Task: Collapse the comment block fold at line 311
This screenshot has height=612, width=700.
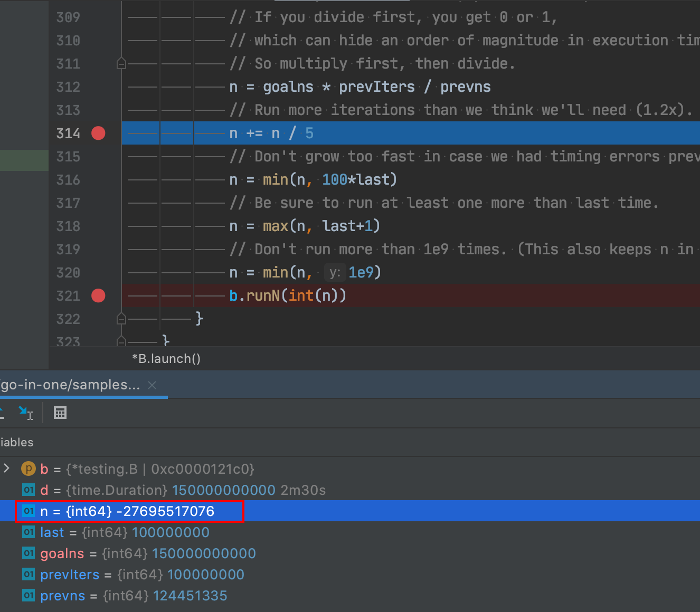Action: pos(121,64)
